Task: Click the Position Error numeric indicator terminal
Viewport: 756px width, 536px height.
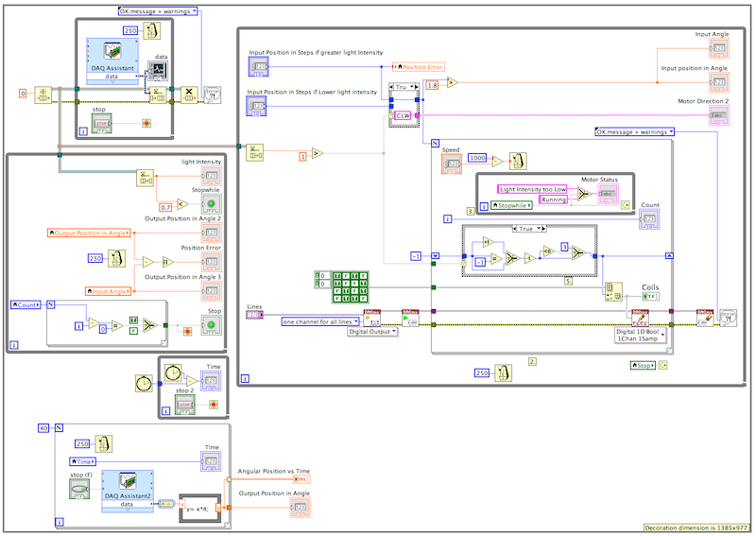Action: click(x=211, y=262)
